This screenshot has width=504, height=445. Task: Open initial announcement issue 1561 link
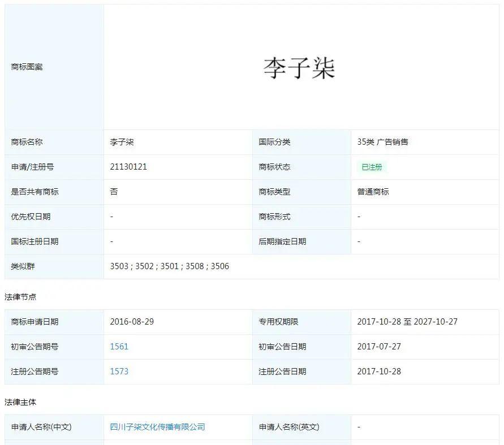tap(119, 347)
